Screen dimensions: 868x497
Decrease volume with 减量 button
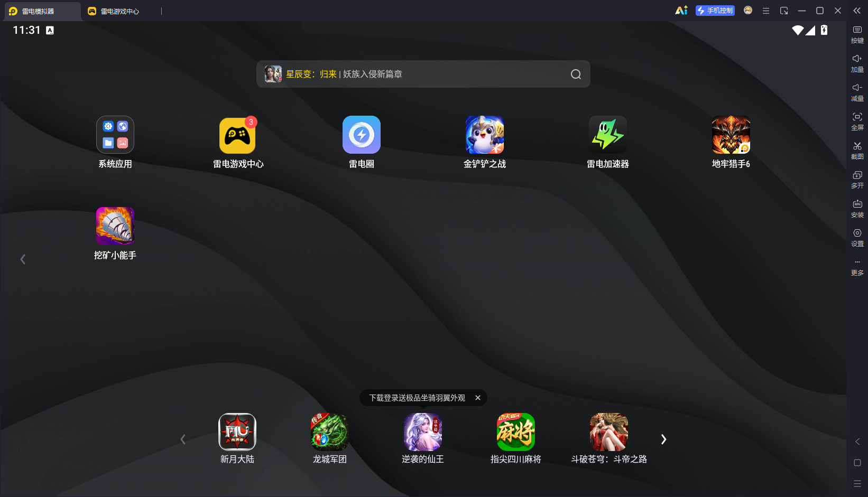[x=857, y=92]
